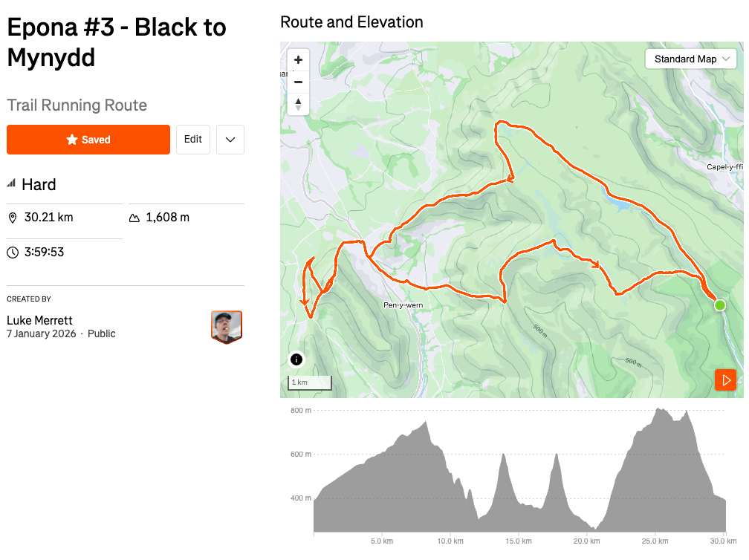Click the Pen-y-wern map label
The height and width of the screenshot is (560, 749).
click(x=403, y=305)
